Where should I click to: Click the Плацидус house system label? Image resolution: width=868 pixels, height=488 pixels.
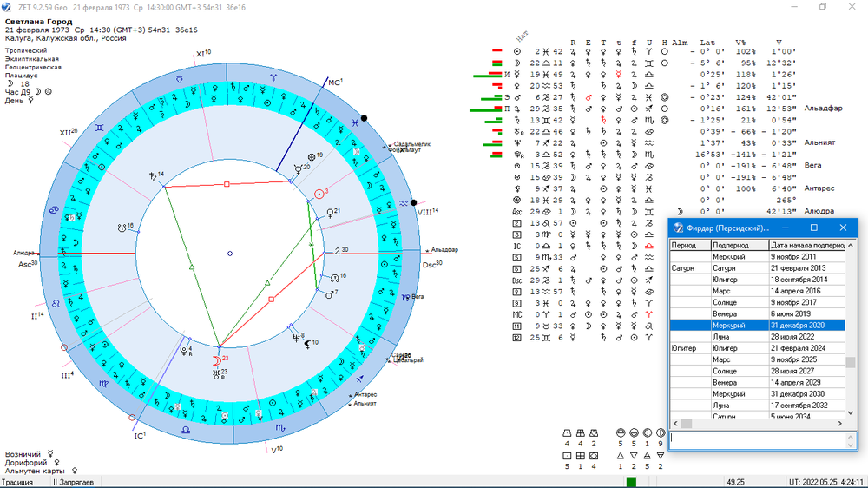22,76
